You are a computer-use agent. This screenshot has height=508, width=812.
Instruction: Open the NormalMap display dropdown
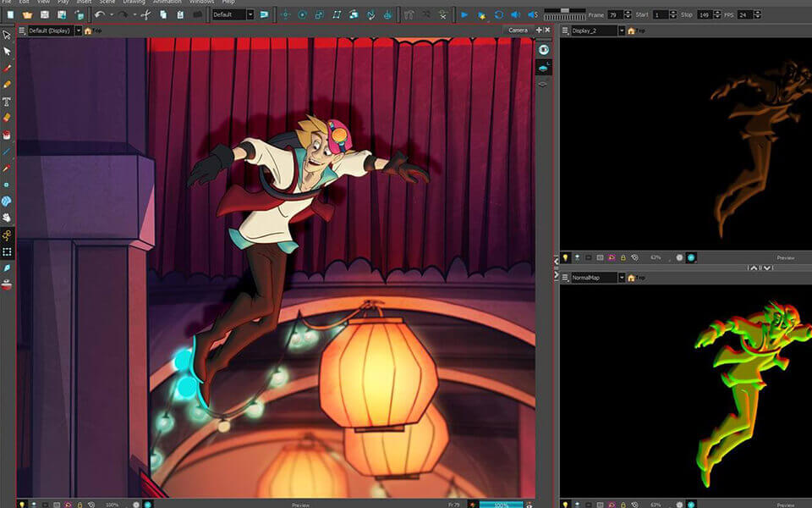click(x=622, y=278)
